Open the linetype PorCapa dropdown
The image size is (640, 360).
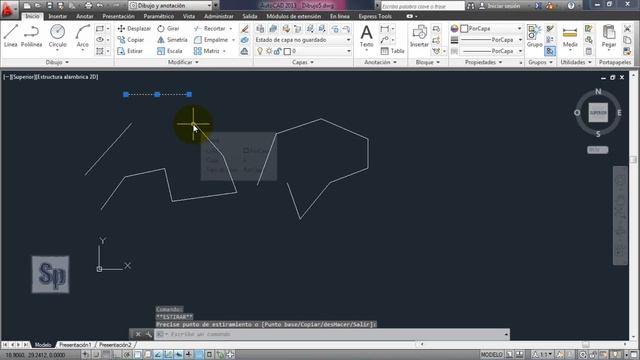491,51
